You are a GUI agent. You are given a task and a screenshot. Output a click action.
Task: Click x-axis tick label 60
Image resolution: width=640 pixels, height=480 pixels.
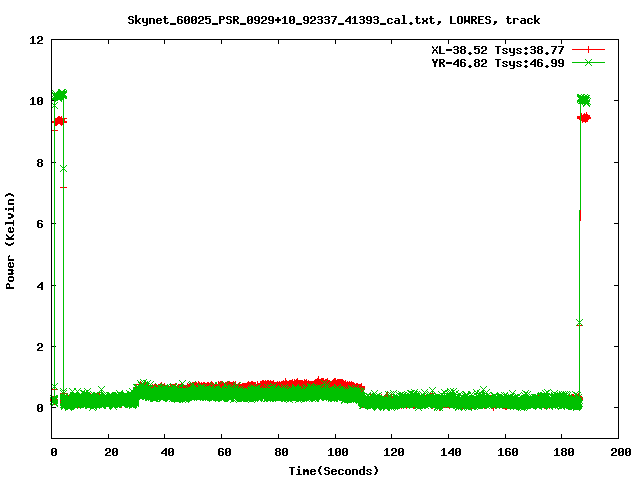pyautogui.click(x=224, y=452)
